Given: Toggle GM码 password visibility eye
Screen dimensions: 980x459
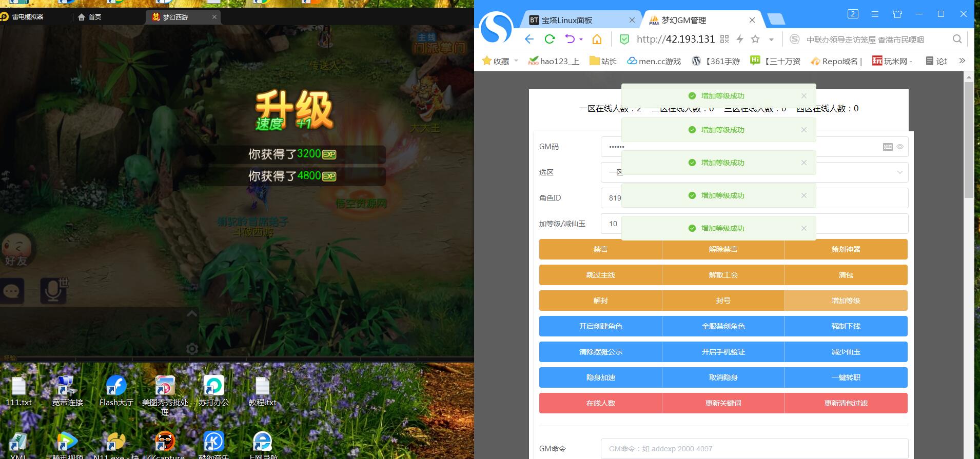Looking at the screenshot, I should point(900,147).
